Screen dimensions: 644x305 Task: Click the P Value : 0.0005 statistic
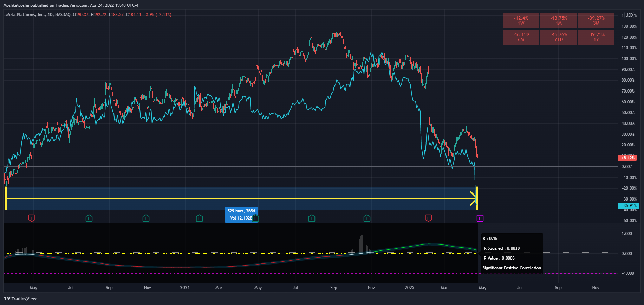499,258
